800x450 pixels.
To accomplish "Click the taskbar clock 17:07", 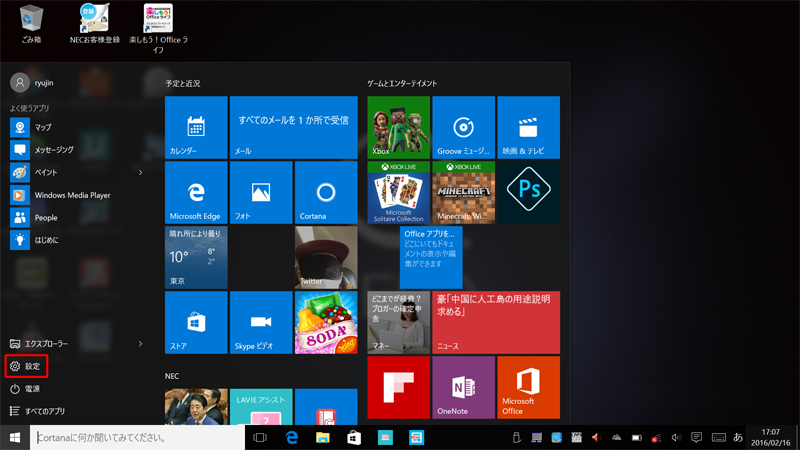I will point(770,438).
